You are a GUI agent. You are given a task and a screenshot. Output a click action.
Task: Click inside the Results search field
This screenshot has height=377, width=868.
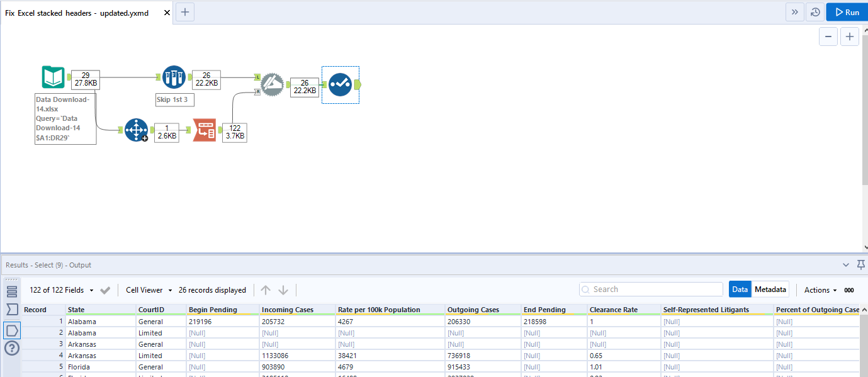[651, 288]
